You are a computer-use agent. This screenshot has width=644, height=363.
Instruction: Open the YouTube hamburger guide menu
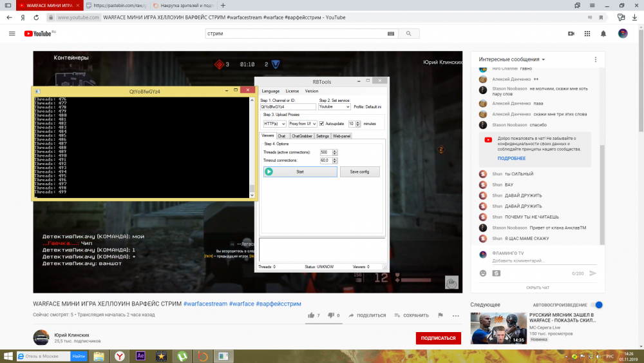12,34
